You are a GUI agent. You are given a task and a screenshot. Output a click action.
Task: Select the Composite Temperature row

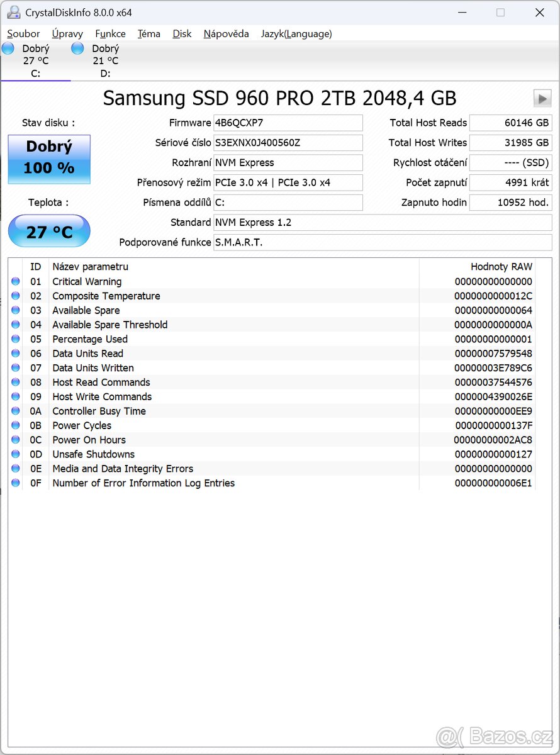(272, 296)
